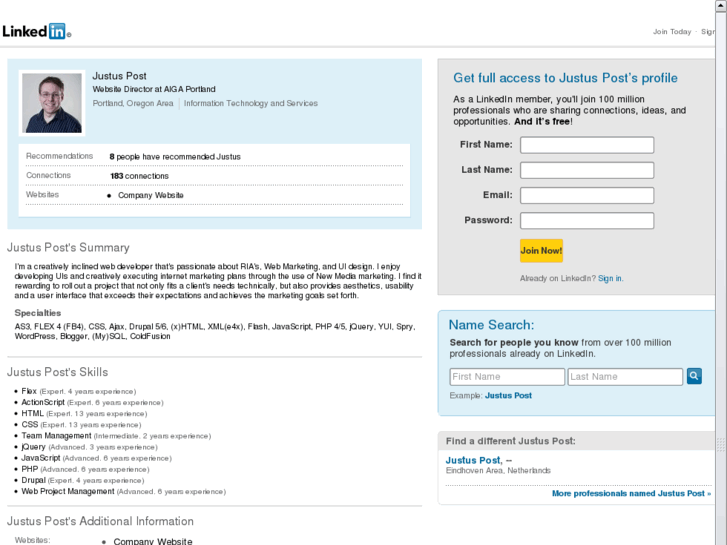Click the Join Now! button
The image size is (727, 545).
point(541,251)
